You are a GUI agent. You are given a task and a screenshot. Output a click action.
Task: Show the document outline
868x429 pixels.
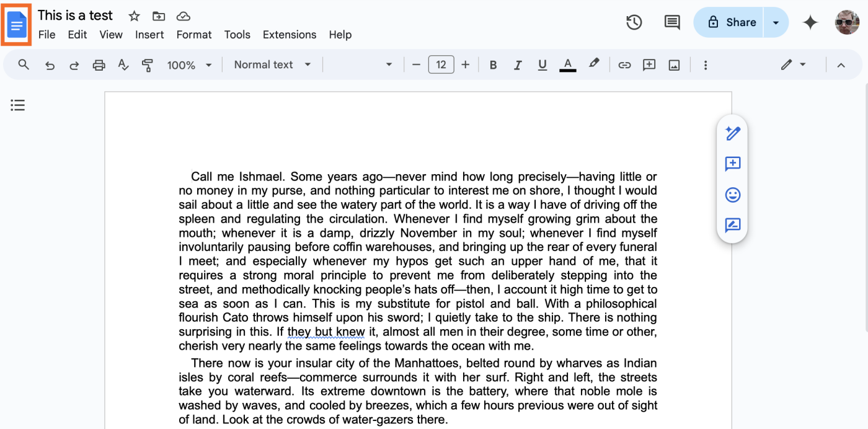point(18,105)
